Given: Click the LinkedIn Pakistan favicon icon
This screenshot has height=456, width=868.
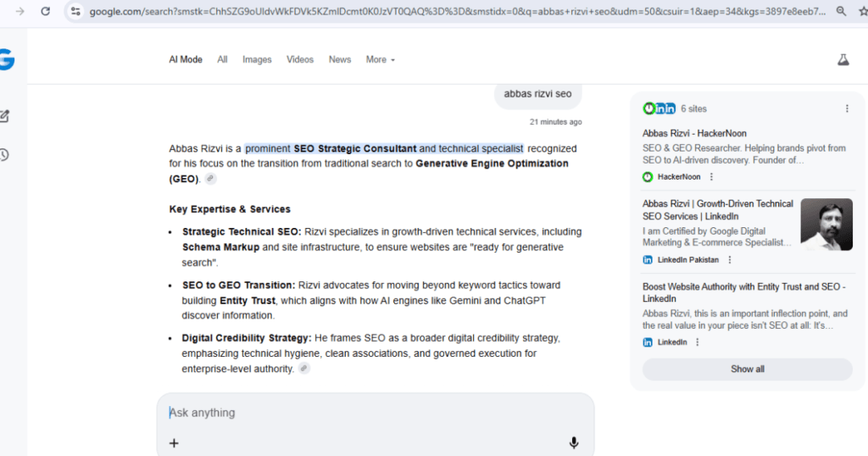Looking at the screenshot, I should coord(648,259).
